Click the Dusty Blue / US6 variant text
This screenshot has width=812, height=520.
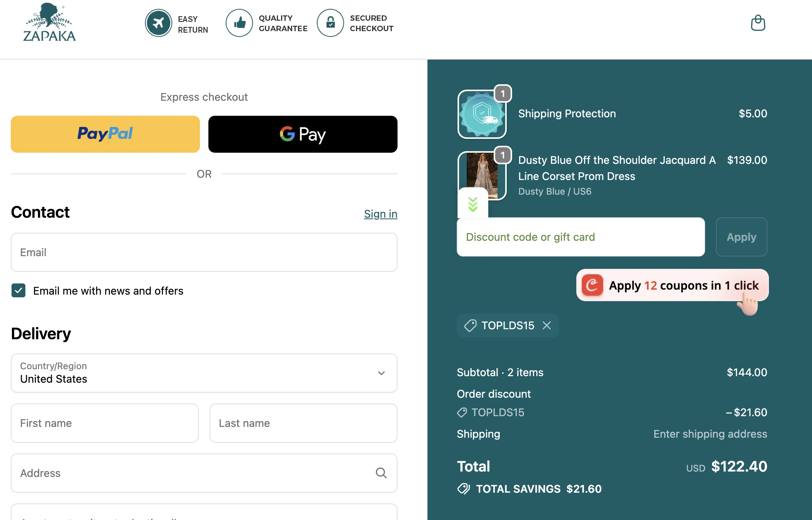tap(555, 191)
